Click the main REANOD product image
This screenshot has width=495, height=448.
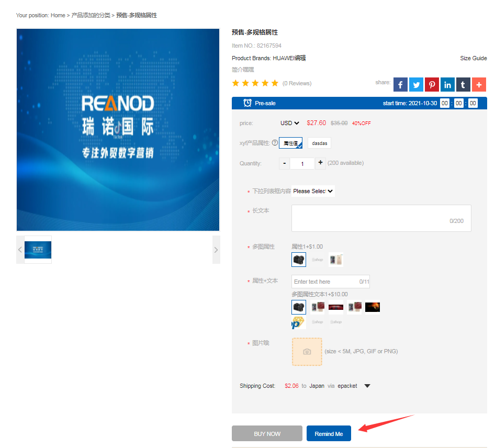tap(118, 130)
